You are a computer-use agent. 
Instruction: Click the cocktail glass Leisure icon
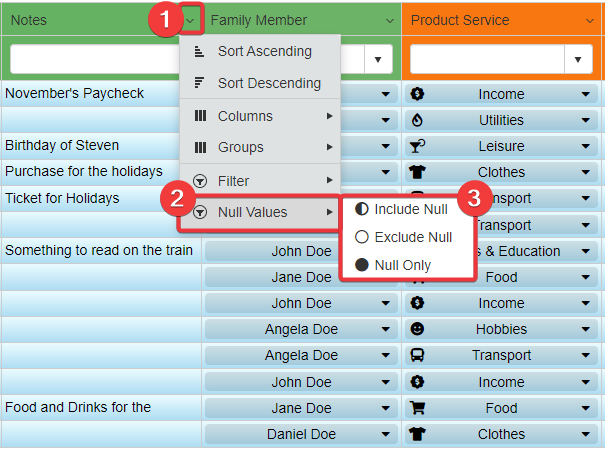pyautogui.click(x=417, y=146)
